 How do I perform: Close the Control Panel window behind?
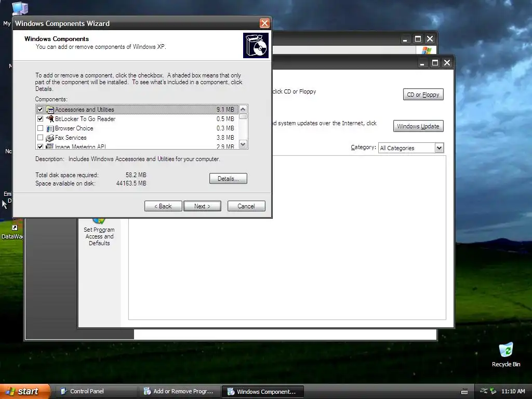pyautogui.click(x=430, y=39)
